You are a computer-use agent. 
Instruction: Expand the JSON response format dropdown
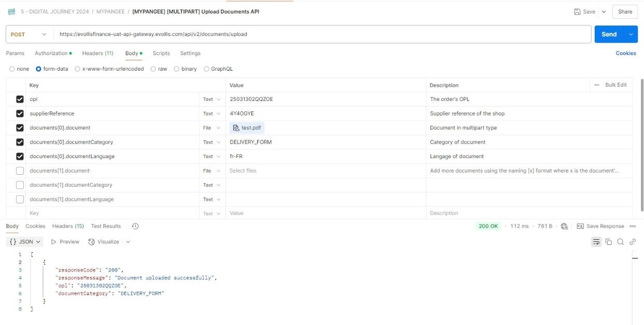[x=25, y=242]
